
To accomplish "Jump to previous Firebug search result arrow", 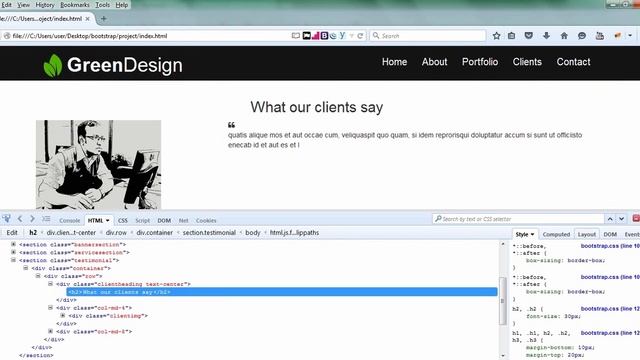I will pyautogui.click(x=610, y=219).
